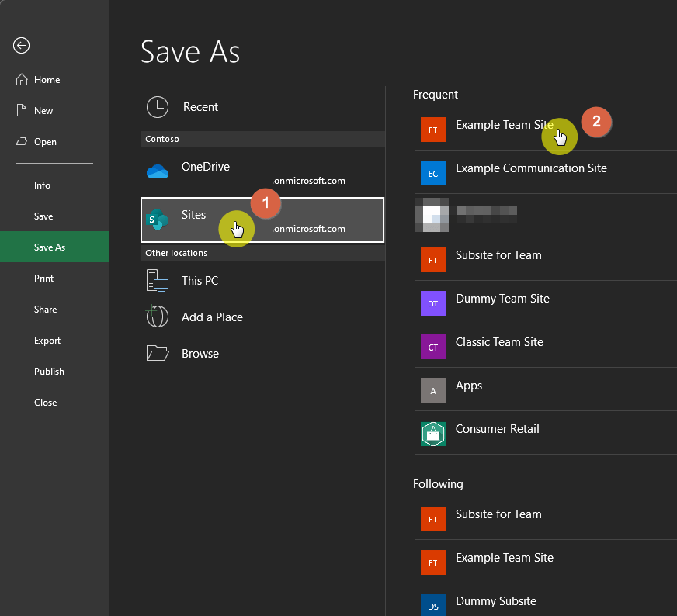The height and width of the screenshot is (616, 677).
Task: Choose Close in the backstage menu
Action: [54, 403]
